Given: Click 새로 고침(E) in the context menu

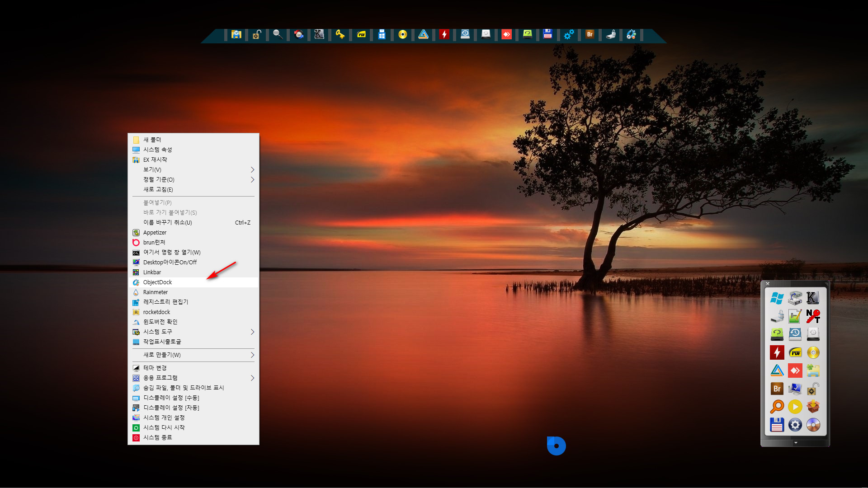Looking at the screenshot, I should pos(193,189).
